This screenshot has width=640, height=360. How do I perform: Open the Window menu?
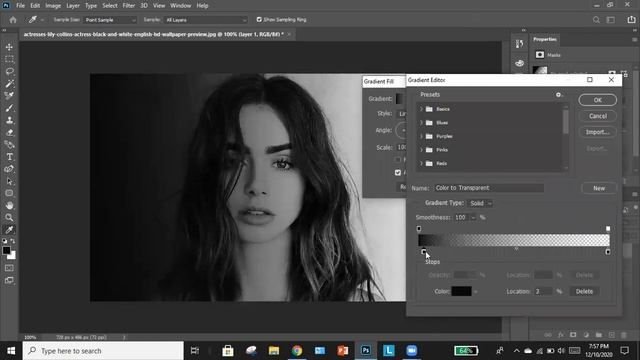coord(180,6)
